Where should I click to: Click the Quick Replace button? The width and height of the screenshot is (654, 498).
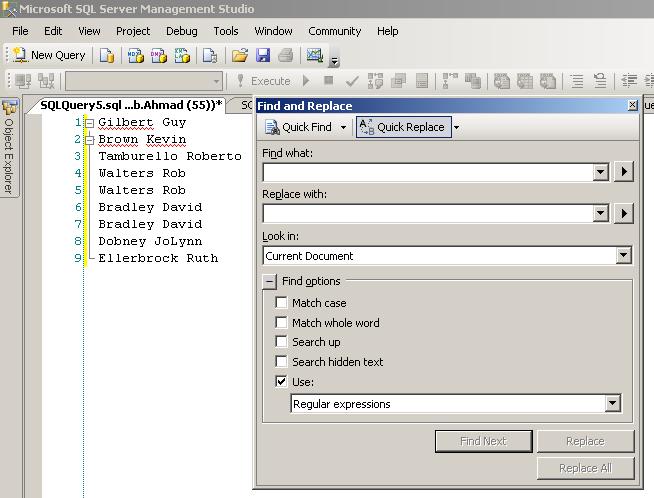(403, 127)
